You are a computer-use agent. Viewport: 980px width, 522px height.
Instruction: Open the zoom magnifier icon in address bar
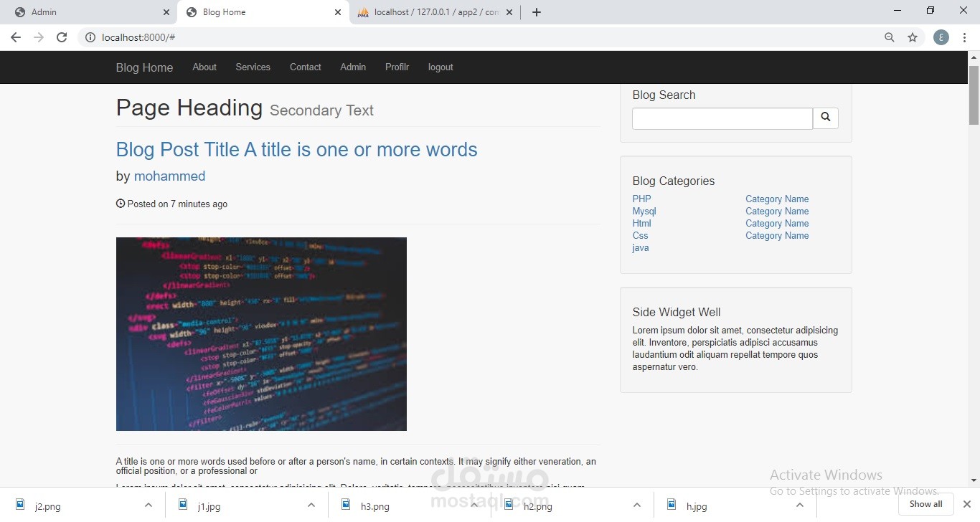[890, 37]
